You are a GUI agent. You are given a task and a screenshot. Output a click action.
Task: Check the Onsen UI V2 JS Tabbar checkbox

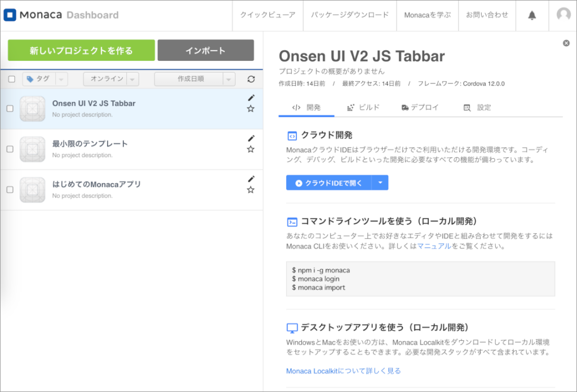click(x=10, y=109)
